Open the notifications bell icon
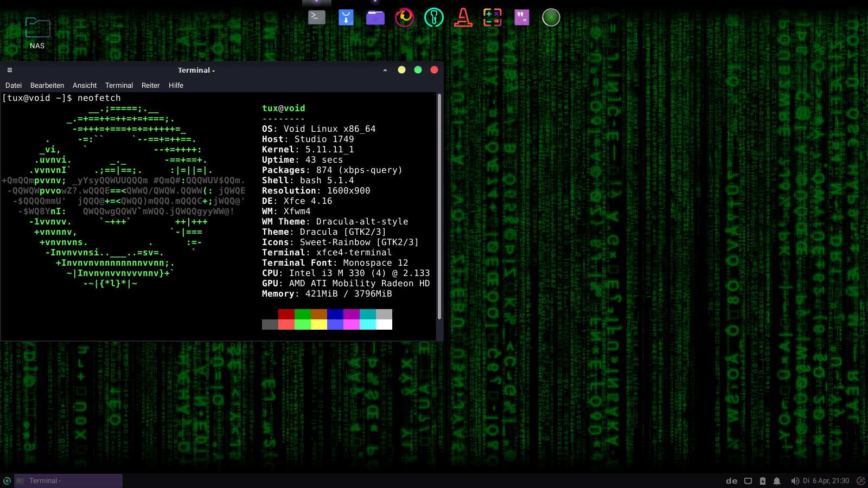Image resolution: width=868 pixels, height=488 pixels. [777, 481]
